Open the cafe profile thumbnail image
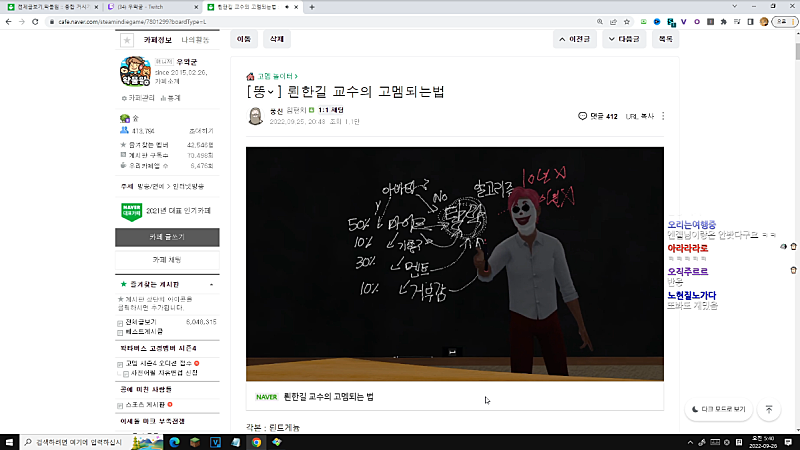The image size is (800, 450). pos(135,71)
